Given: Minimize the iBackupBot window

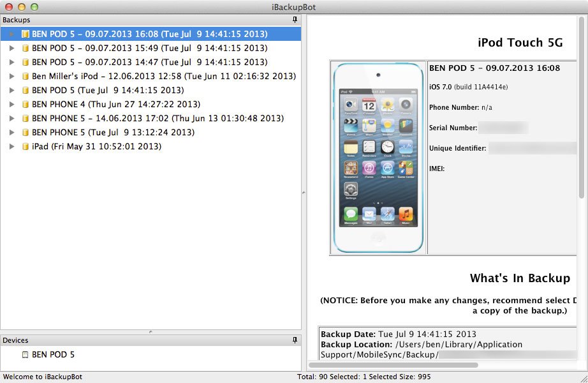Looking at the screenshot, I should [22, 7].
